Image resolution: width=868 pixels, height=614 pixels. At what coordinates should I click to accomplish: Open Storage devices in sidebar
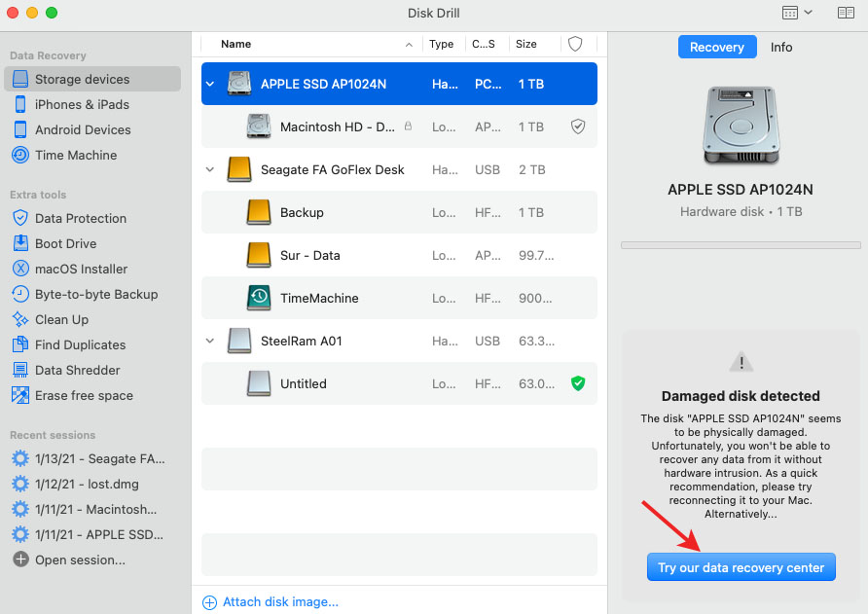tap(91, 79)
